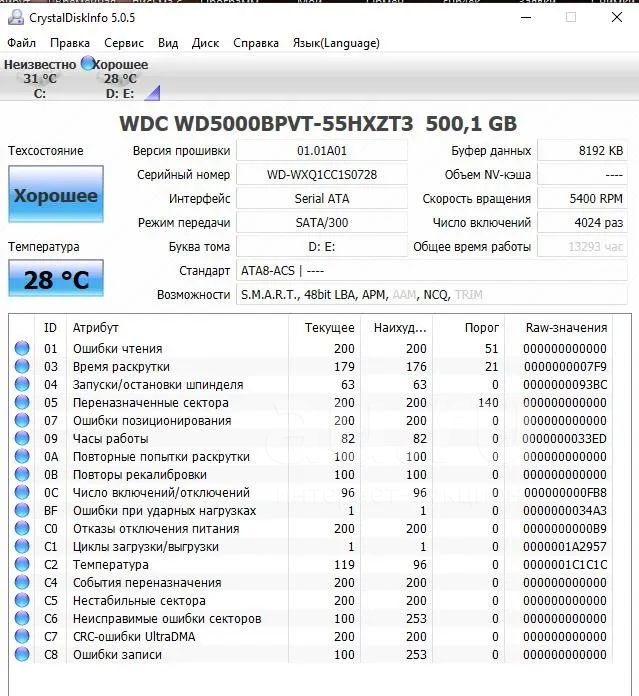Click the Ошибки чтения attribute row
The height and width of the screenshot is (696, 639).
pos(311,348)
